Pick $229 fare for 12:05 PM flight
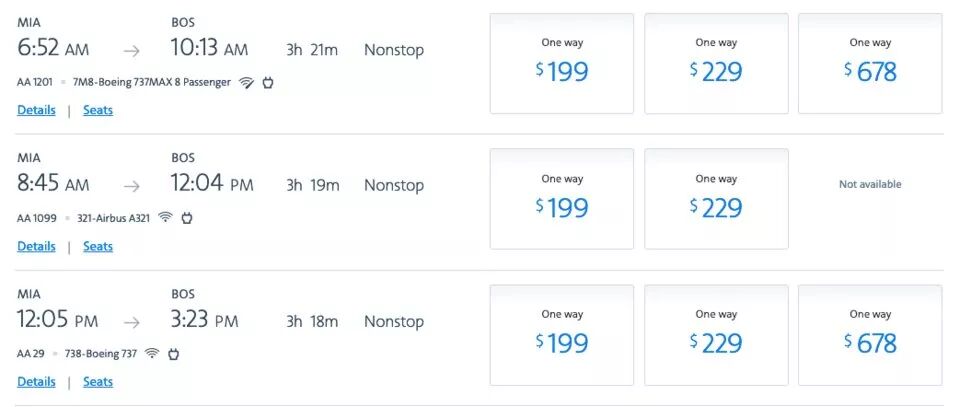This screenshot has height=407, width=960. pos(716,335)
